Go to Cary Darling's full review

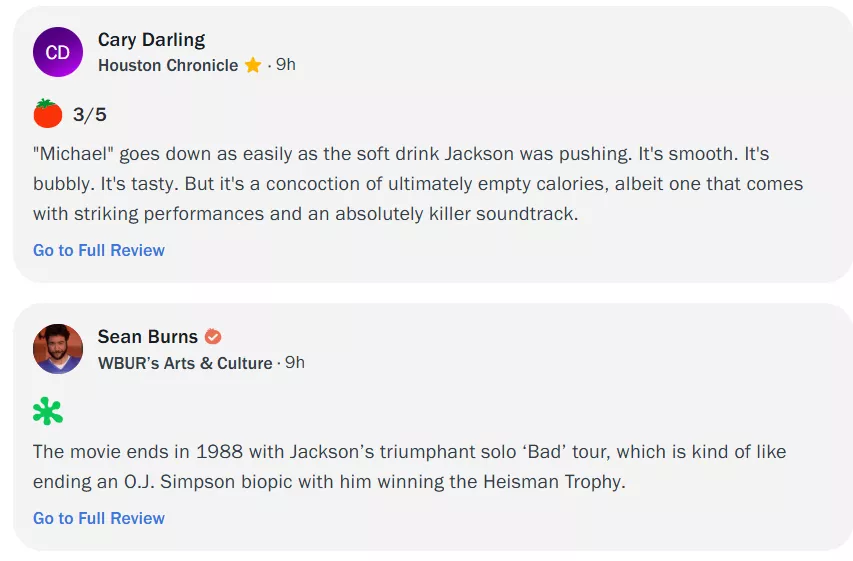99,250
